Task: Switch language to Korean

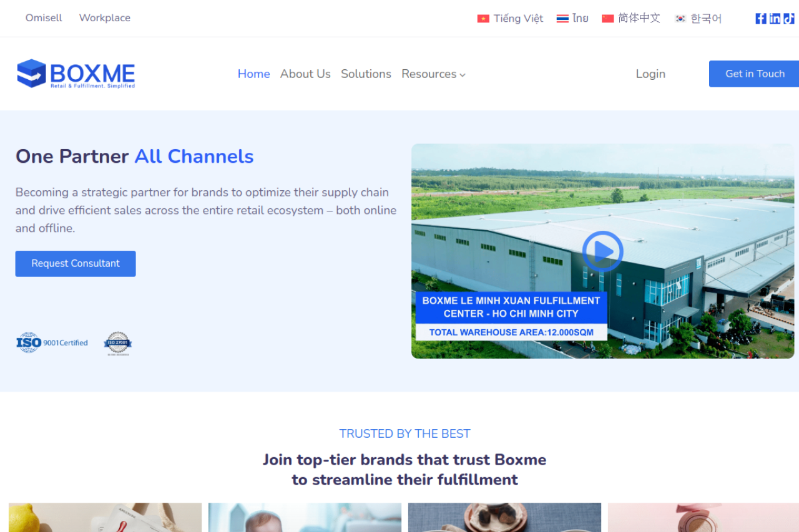Action: 698,19
